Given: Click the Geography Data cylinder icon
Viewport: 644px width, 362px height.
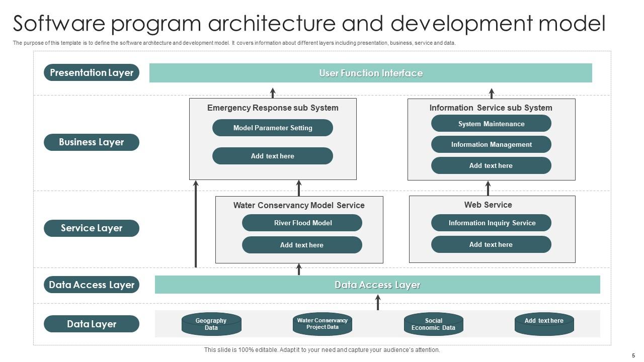Looking at the screenshot, I should click(211, 324).
